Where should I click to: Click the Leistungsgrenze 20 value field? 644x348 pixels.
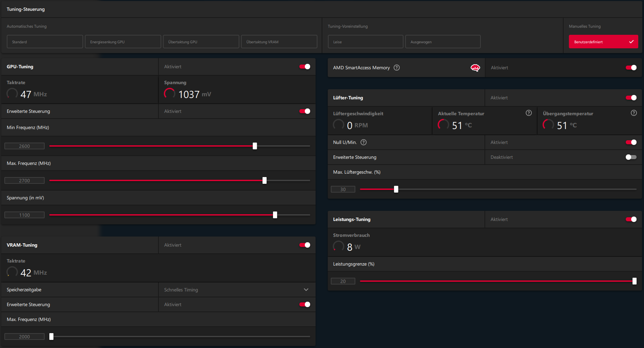click(x=343, y=281)
